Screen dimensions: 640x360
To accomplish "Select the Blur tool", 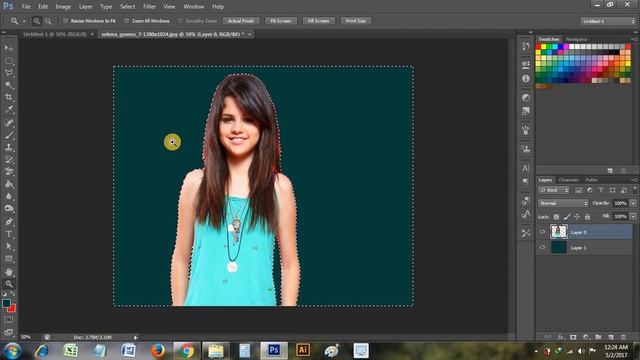I will pos(9,196).
